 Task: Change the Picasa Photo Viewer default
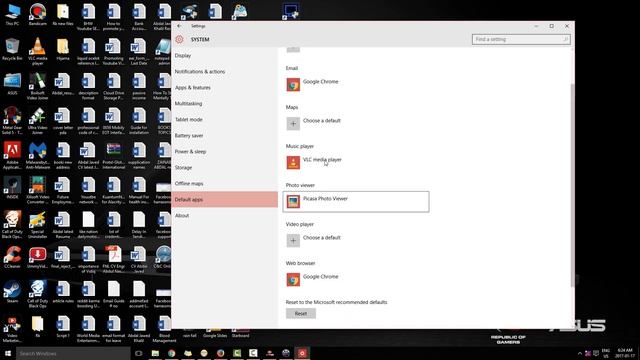(356, 202)
